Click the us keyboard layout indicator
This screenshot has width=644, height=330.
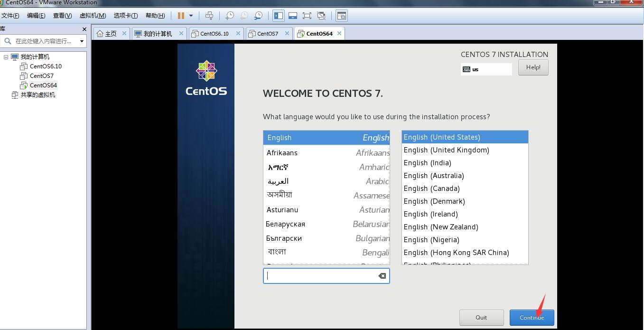click(486, 69)
